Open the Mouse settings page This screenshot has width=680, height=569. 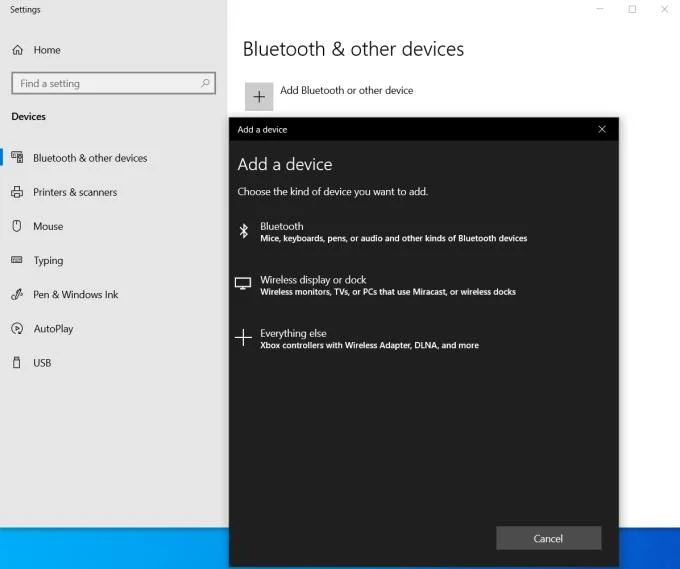[x=48, y=226]
